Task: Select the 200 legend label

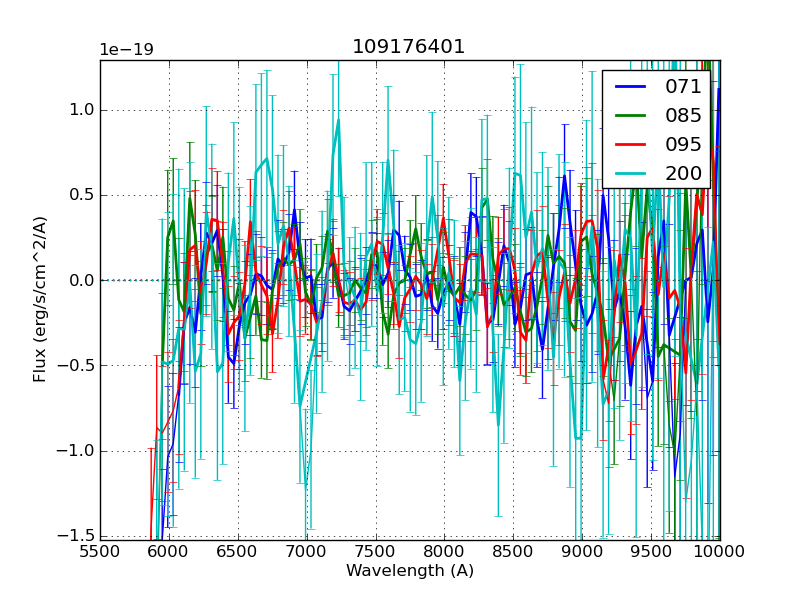Action: [x=683, y=173]
